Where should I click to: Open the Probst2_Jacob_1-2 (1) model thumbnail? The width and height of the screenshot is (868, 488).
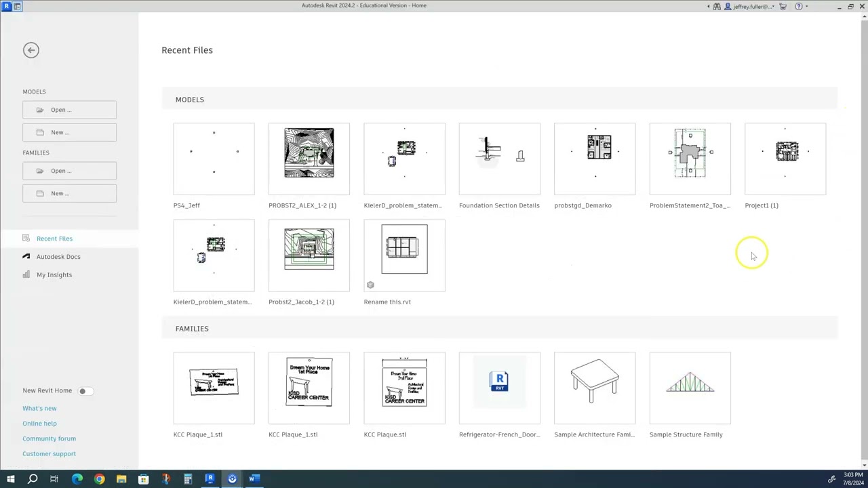(x=309, y=256)
